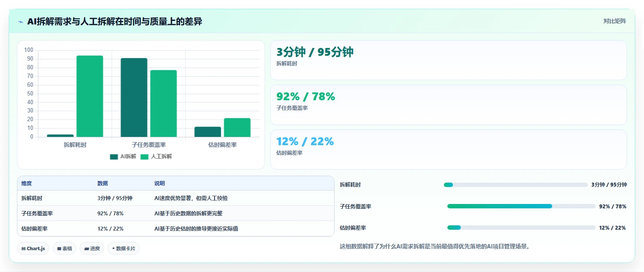Toggle the AI拆解 legend entry
Viewport: 644px width, 272px height.
[123, 156]
